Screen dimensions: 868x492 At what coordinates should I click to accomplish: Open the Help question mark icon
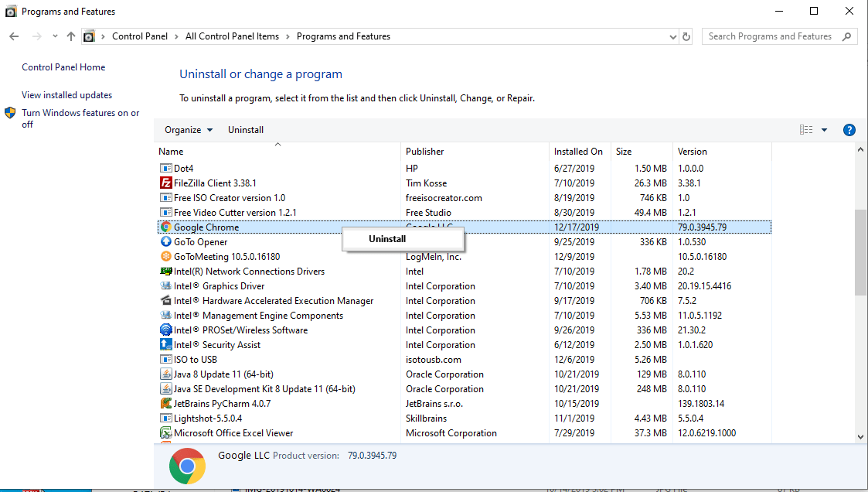(x=849, y=129)
